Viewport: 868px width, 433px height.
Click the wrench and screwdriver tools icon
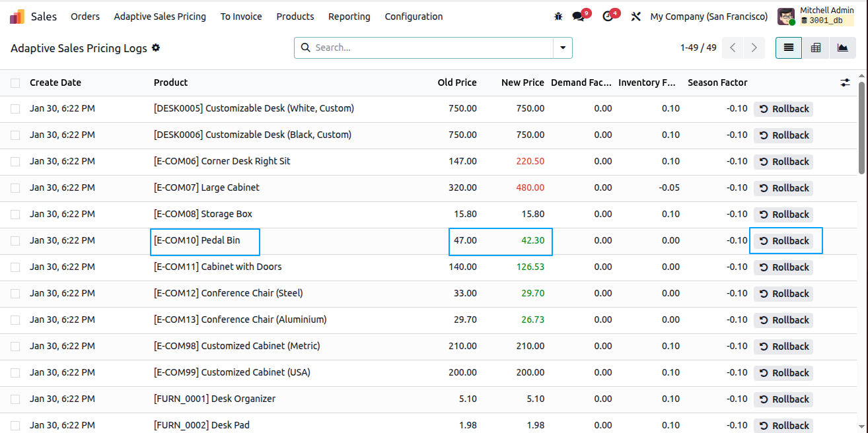coord(636,17)
